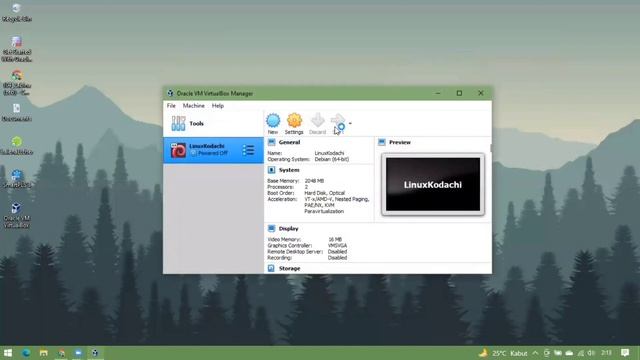This screenshot has width=640, height=360.
Task: Close the Oracle VM VirtualBox Manager window
Action: tap(481, 93)
